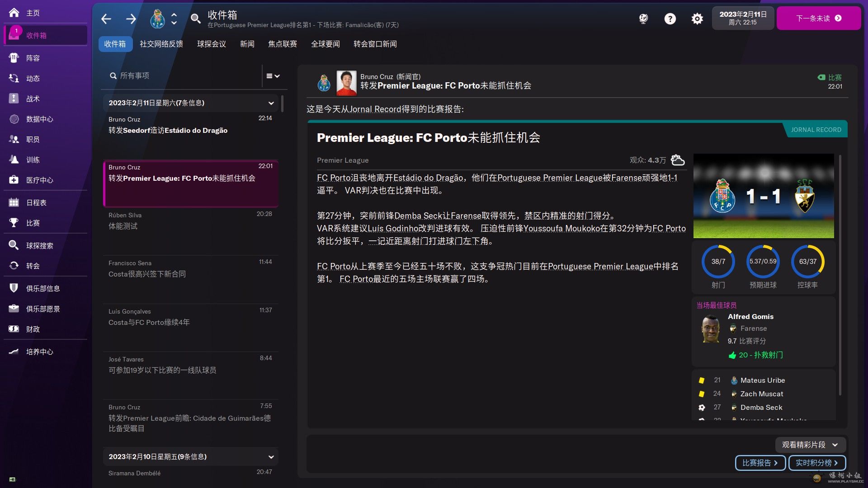The height and width of the screenshot is (488, 868).
Task: Click the 下一条未读 continue button
Action: (819, 18)
